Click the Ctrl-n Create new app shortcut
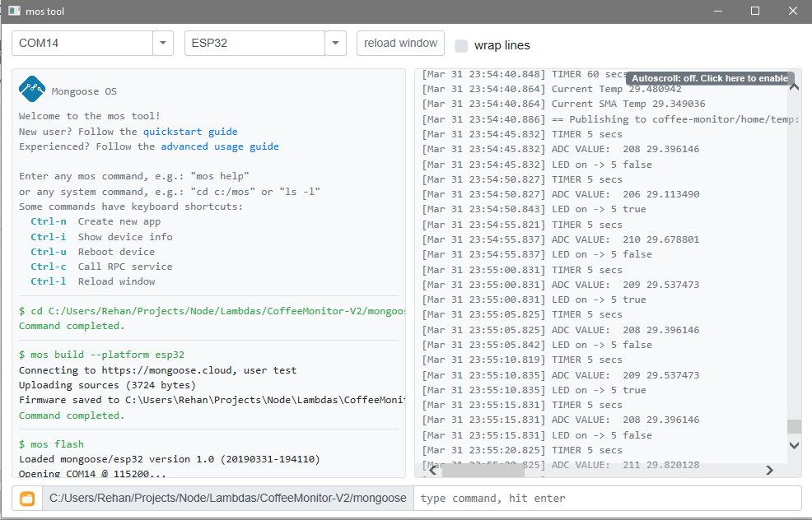 pos(96,221)
